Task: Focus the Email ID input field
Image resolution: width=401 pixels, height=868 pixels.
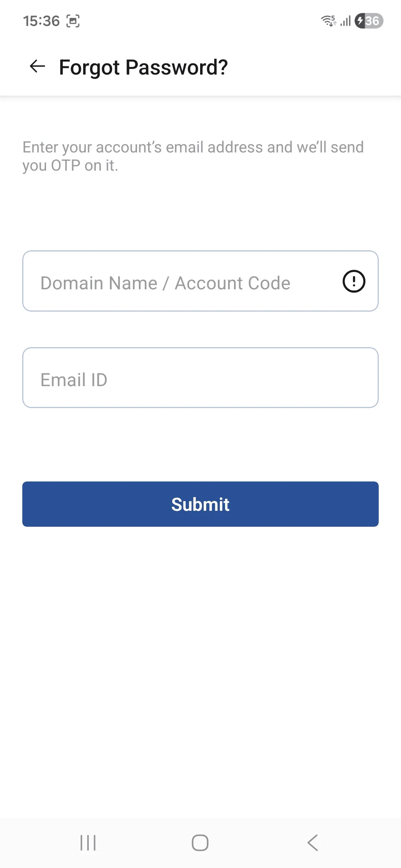Action: click(200, 378)
